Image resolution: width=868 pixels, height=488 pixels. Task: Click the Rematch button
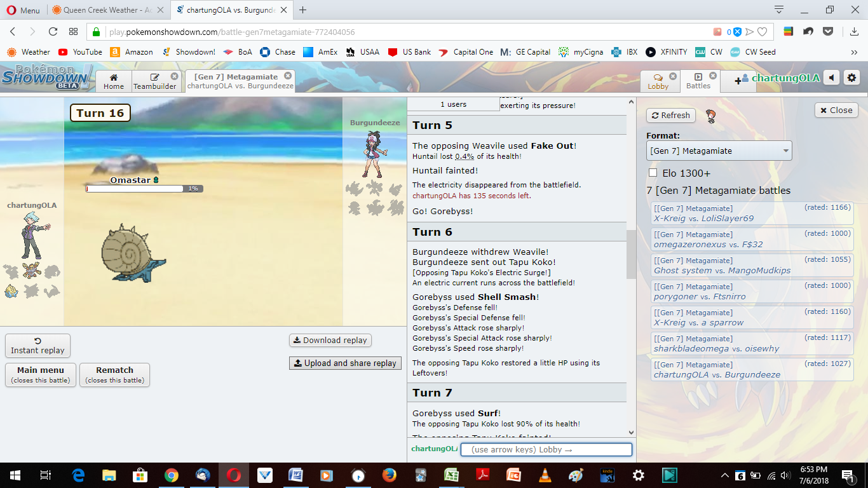tap(114, 375)
